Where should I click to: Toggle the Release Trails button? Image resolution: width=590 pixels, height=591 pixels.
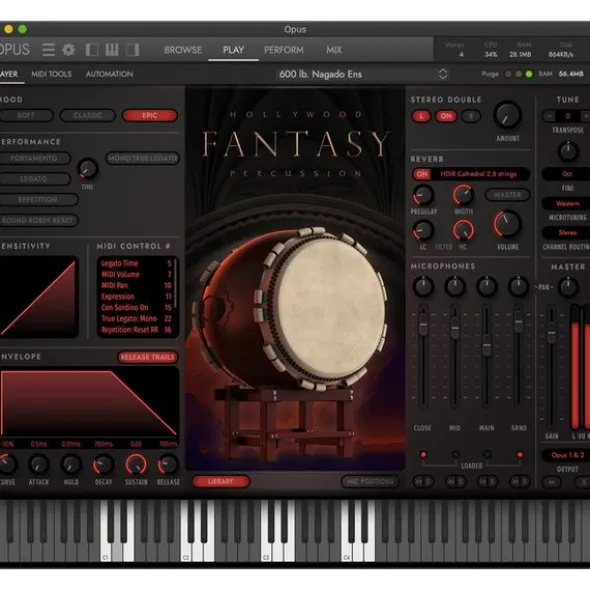tap(148, 357)
